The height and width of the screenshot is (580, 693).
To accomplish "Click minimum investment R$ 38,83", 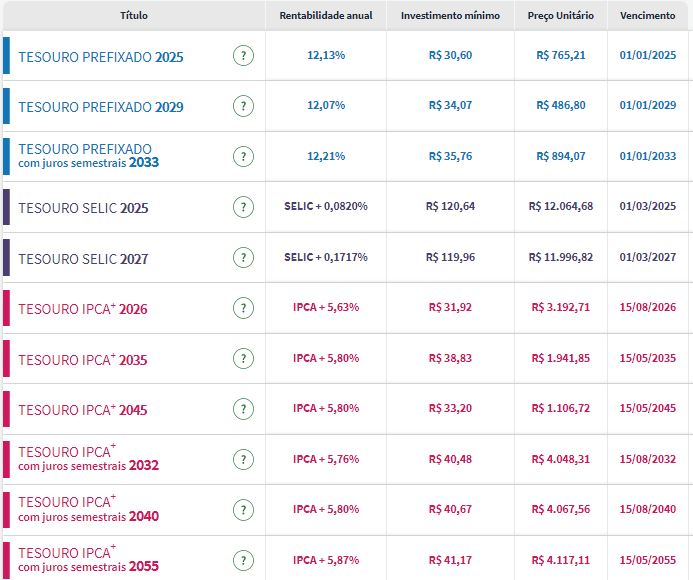I will [x=450, y=358].
